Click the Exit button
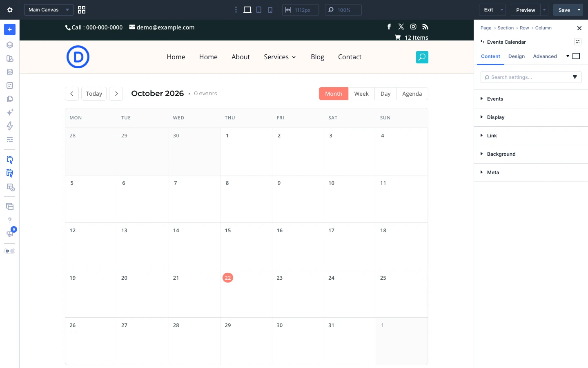The image size is (588, 368). point(488,10)
